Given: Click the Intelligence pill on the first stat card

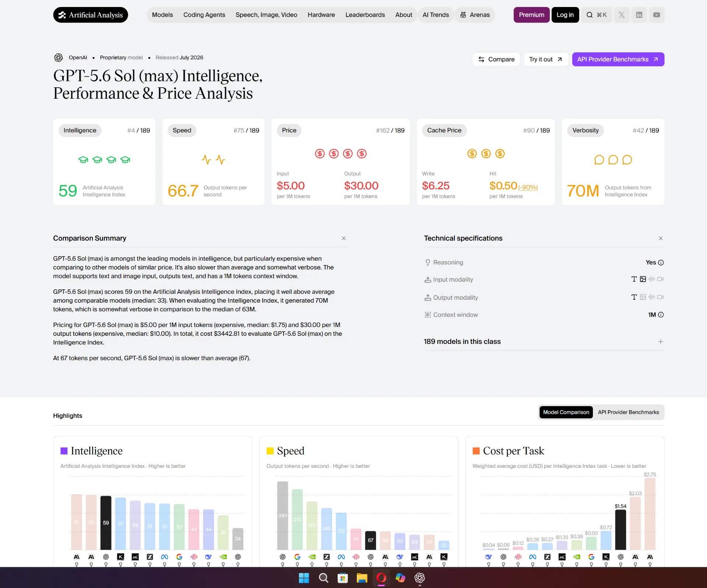Looking at the screenshot, I should coord(80,130).
